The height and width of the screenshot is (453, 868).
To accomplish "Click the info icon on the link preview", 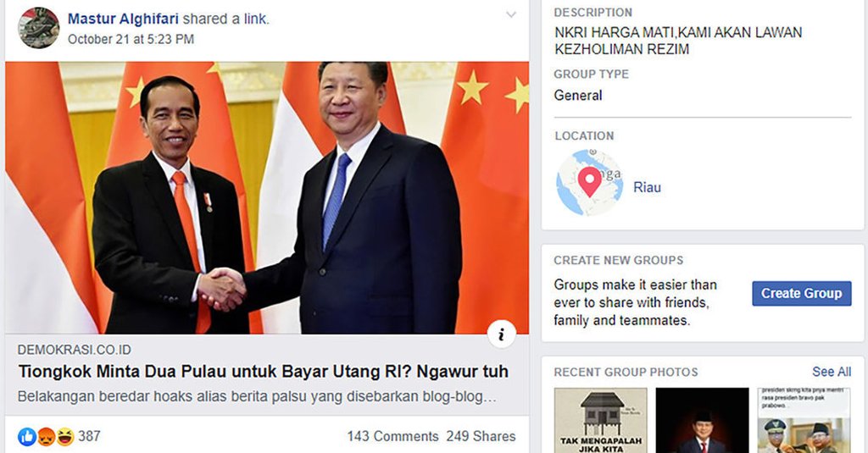I will coord(502,334).
